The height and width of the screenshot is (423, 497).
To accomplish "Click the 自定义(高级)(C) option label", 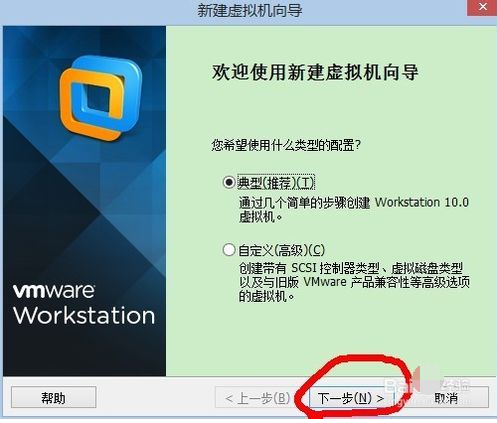I will [x=282, y=250].
